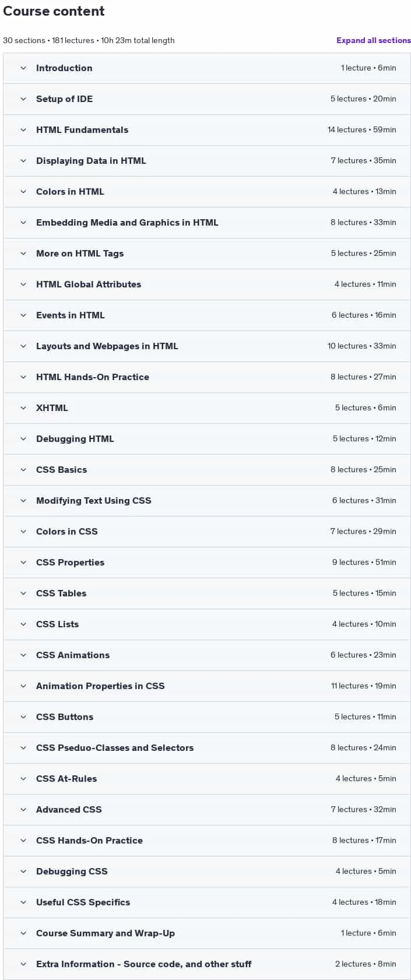Screen dimensions: 411x980
Task: Click the chevron icon beside CSS Basics
Action: point(23,470)
